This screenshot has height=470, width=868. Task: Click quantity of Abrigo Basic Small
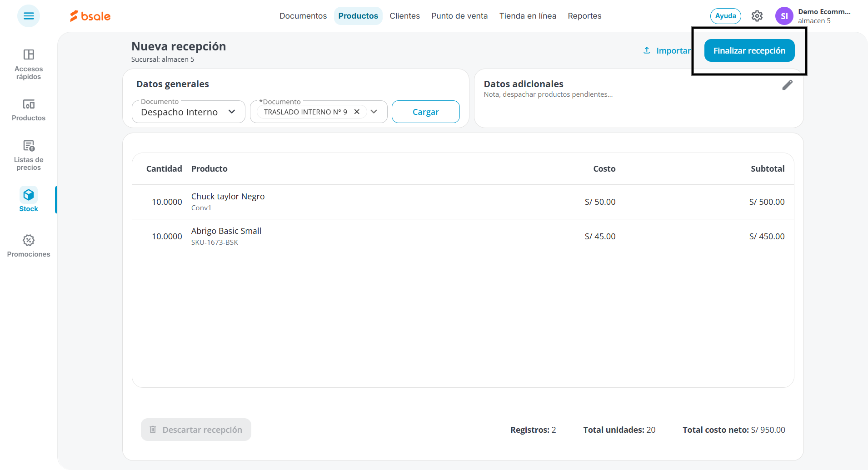point(167,236)
